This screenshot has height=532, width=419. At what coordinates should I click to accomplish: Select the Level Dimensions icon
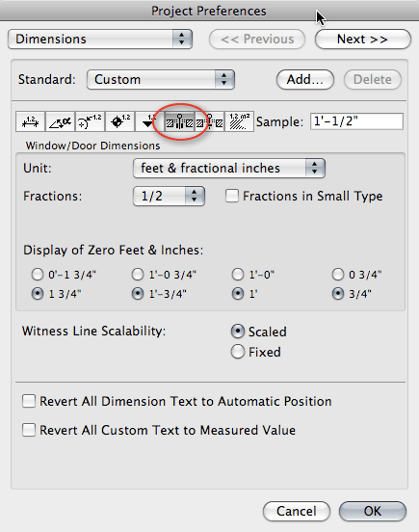click(x=119, y=121)
